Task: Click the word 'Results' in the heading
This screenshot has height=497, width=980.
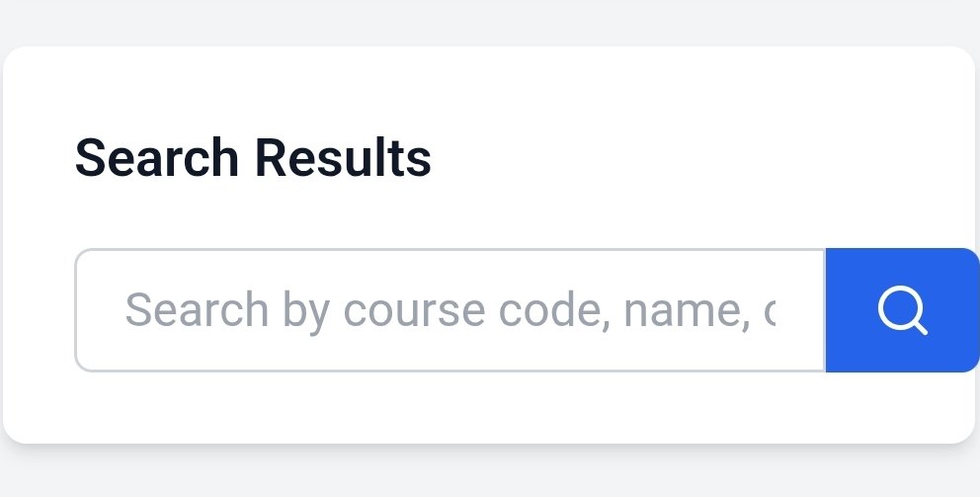Action: tap(342, 158)
